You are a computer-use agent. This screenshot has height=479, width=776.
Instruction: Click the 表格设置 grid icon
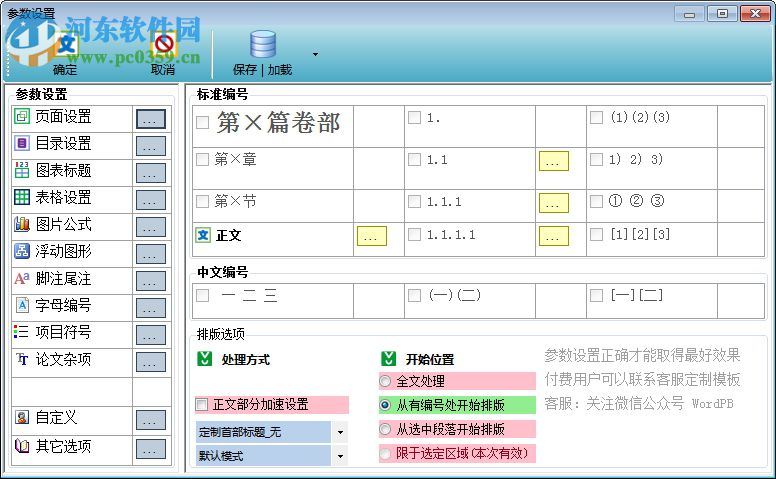coord(22,197)
